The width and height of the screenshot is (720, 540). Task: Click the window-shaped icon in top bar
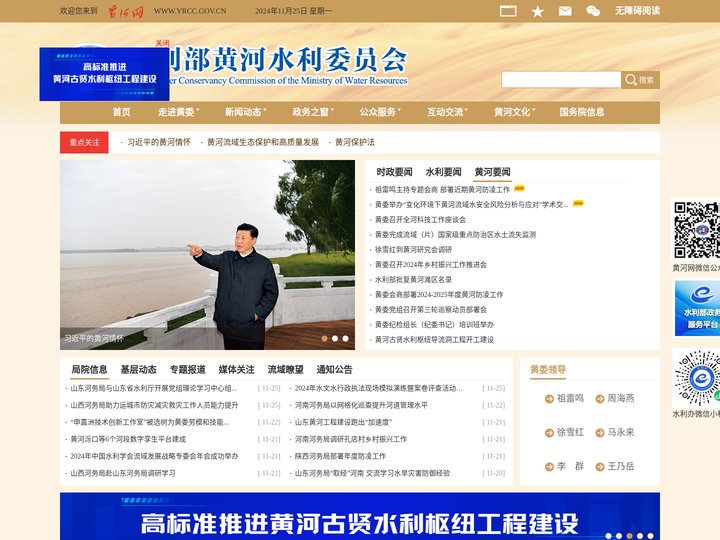click(x=508, y=11)
